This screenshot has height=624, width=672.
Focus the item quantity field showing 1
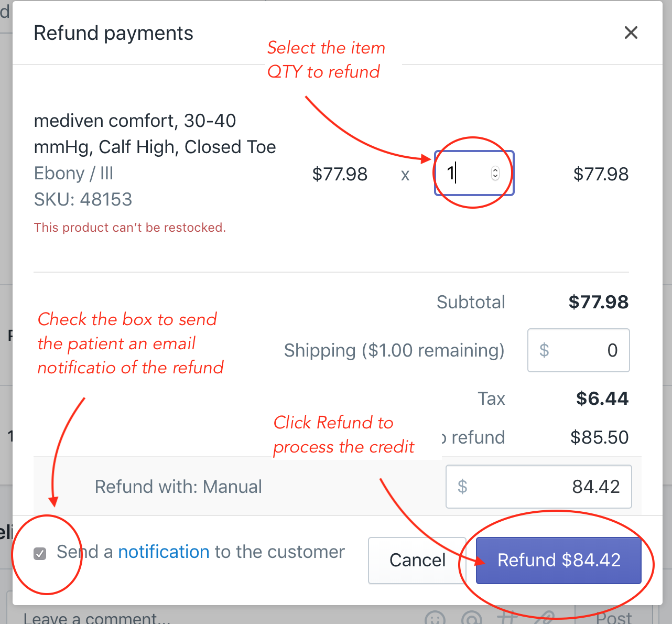(474, 173)
